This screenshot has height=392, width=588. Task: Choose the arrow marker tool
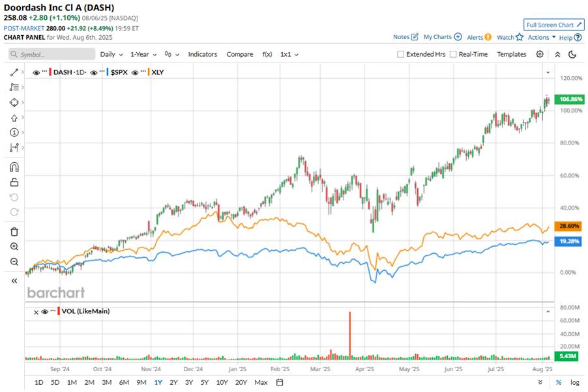pos(14,118)
